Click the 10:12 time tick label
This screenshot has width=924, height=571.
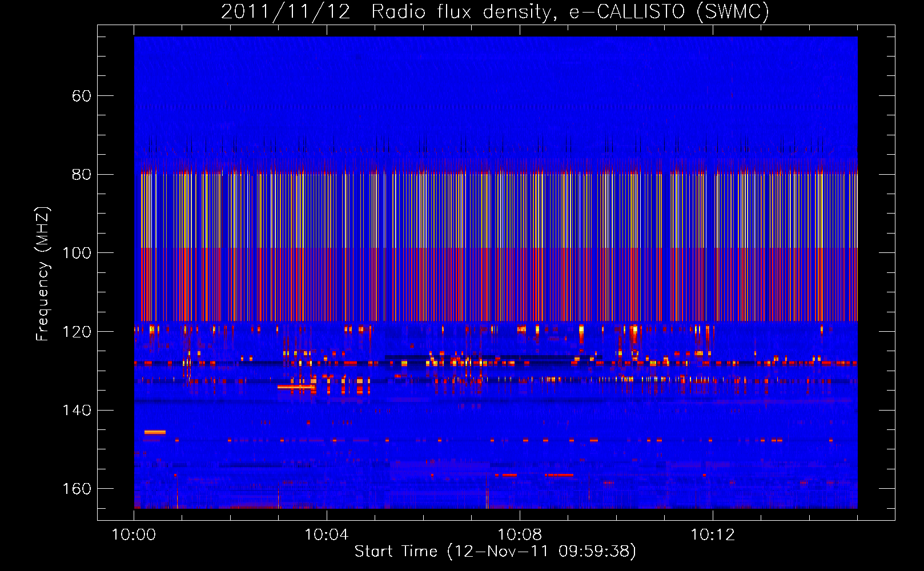713,535
